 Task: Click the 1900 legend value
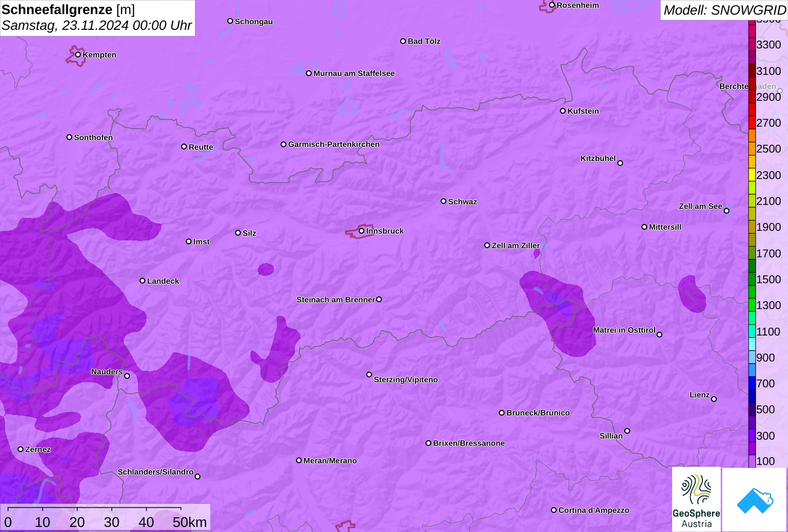[769, 227]
